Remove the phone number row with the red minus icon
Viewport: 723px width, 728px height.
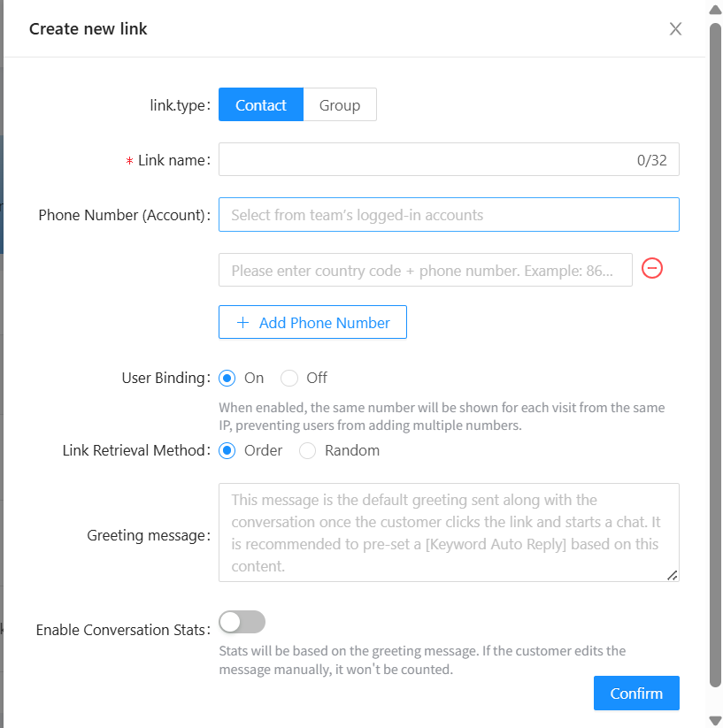click(x=652, y=268)
